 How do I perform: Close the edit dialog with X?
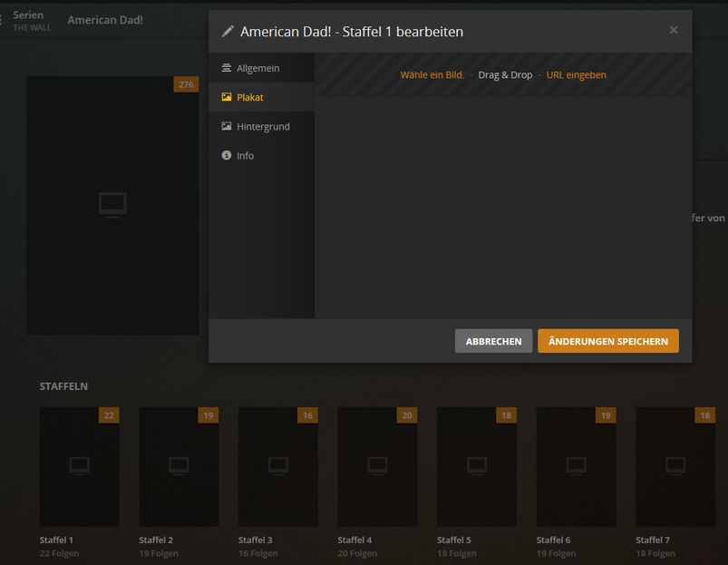(674, 30)
